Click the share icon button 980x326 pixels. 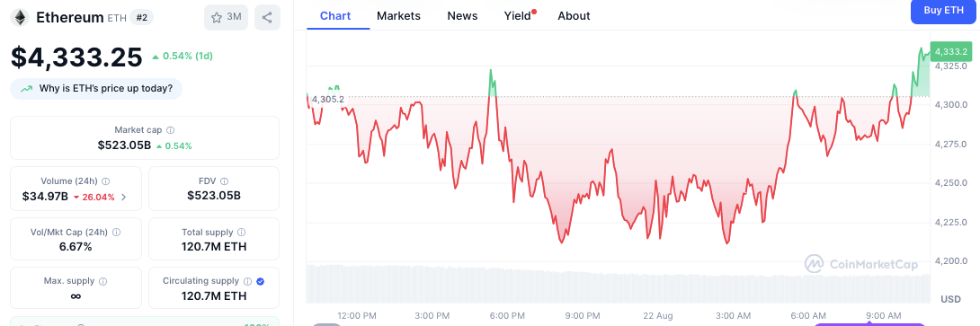267,17
